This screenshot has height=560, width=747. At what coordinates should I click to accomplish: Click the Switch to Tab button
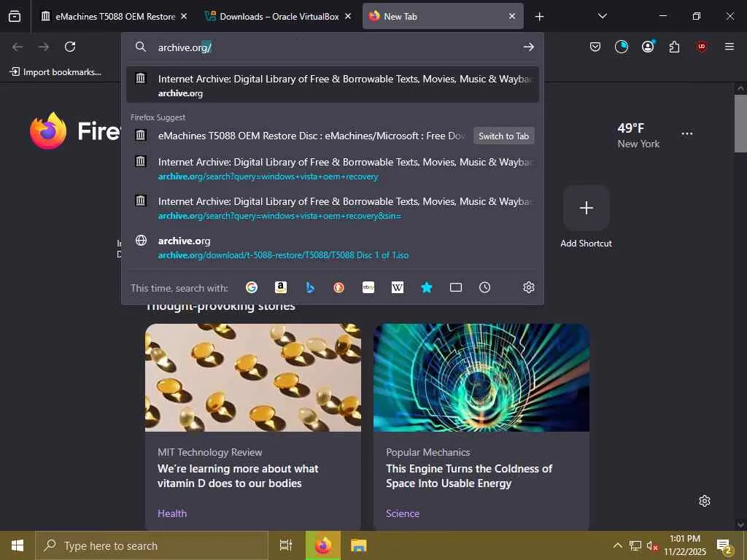coord(503,136)
